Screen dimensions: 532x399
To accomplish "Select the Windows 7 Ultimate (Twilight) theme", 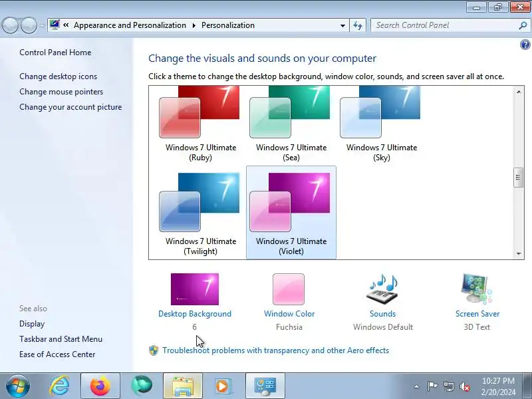I will tap(201, 214).
